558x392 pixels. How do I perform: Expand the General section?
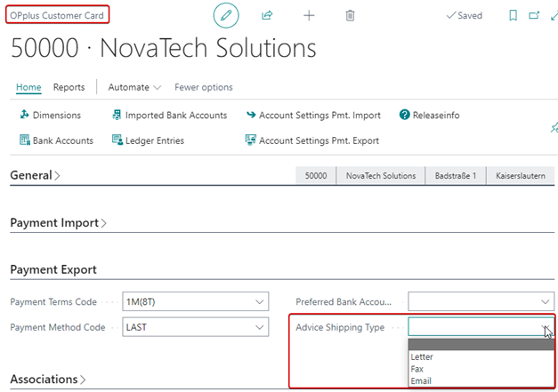point(35,176)
